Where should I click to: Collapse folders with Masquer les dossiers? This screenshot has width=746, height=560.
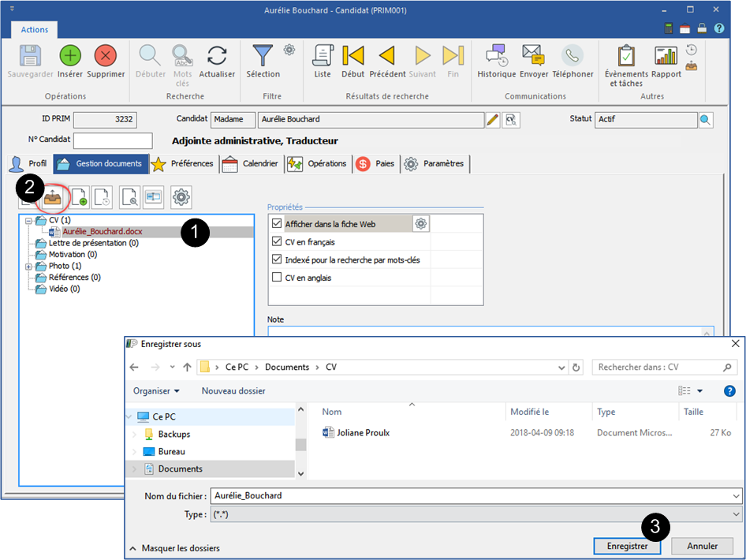click(x=175, y=548)
